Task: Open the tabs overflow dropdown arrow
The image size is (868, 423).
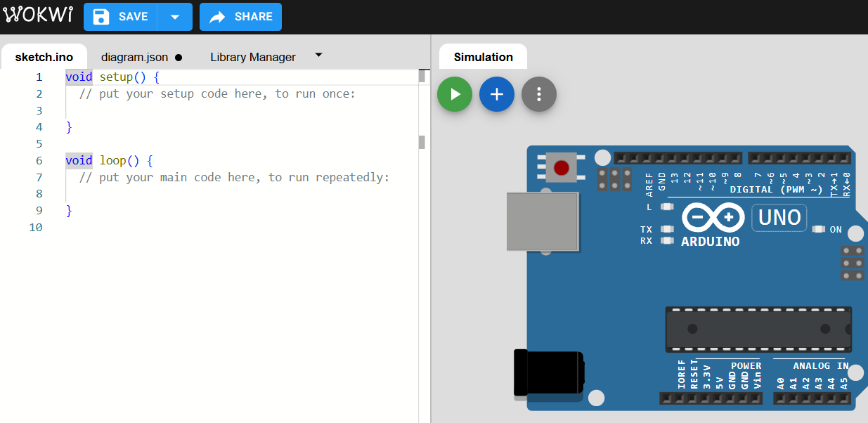Action: click(318, 55)
